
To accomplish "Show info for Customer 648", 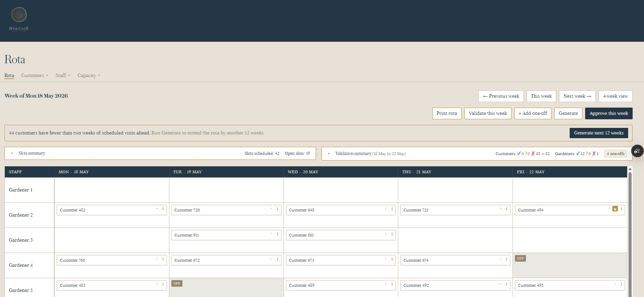I will point(392,209).
